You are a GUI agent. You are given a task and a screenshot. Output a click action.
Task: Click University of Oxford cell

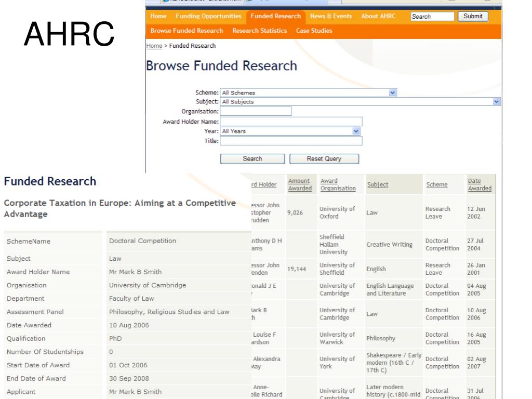tap(337, 212)
